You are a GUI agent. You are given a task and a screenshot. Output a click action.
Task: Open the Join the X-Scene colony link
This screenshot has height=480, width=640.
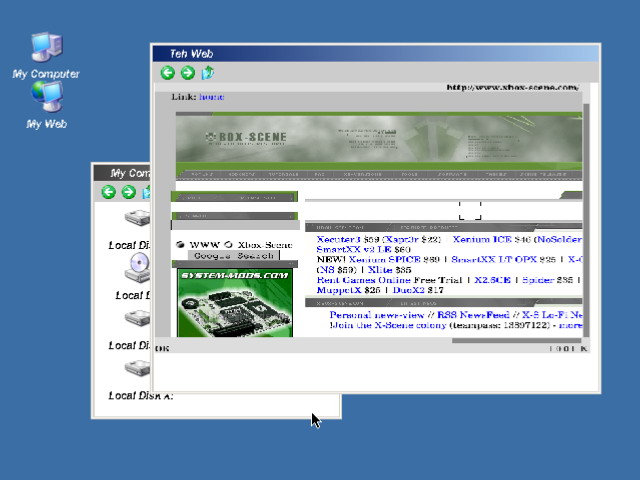pos(388,325)
